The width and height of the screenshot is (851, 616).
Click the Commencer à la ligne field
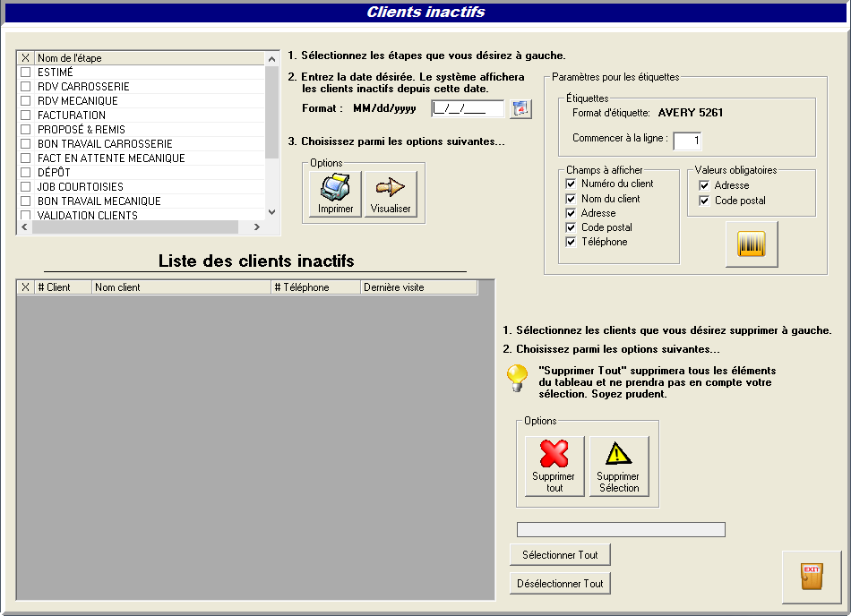tap(687, 141)
